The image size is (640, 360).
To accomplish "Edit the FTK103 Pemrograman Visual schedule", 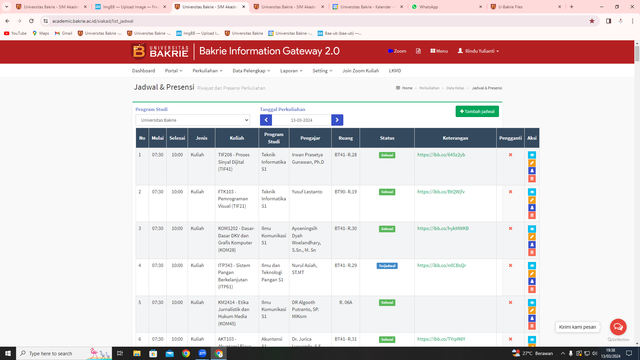I will click(531, 200).
